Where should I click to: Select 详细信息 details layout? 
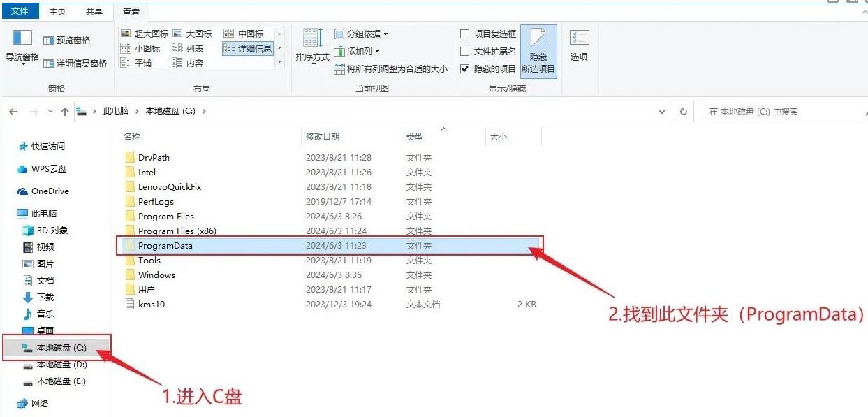click(248, 48)
